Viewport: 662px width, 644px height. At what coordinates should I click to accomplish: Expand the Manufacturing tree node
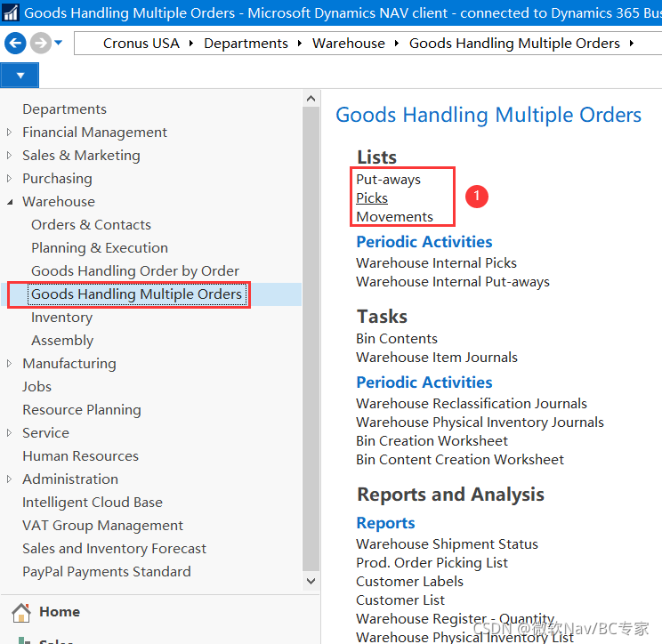[9, 364]
